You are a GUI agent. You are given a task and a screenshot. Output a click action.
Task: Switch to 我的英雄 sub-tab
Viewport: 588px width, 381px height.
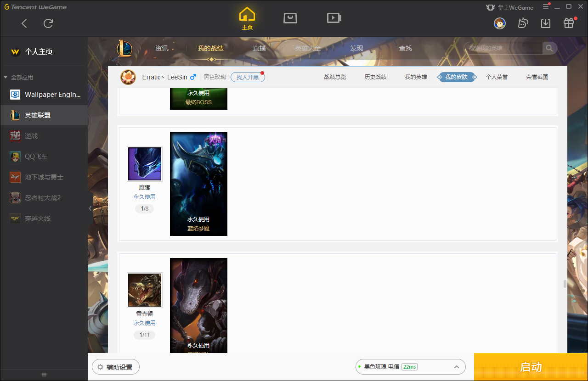416,77
